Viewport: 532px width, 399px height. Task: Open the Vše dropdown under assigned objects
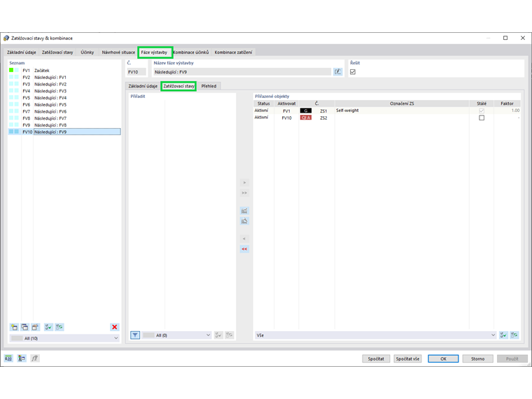376,335
